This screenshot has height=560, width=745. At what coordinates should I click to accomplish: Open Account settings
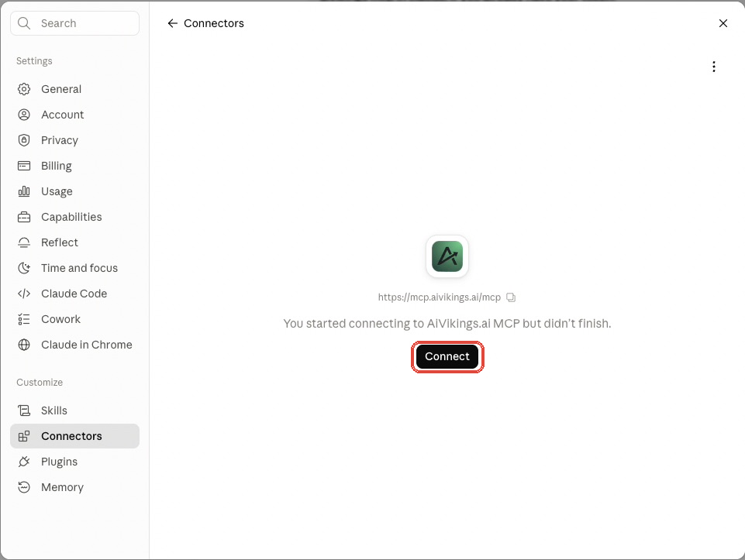[x=74, y=115]
